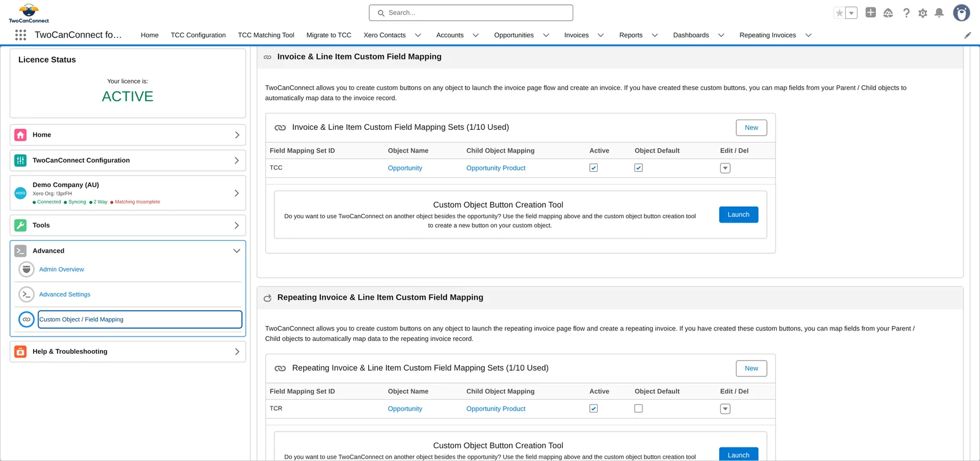Expand Help & Troubleshooting section chevron

tap(236, 352)
